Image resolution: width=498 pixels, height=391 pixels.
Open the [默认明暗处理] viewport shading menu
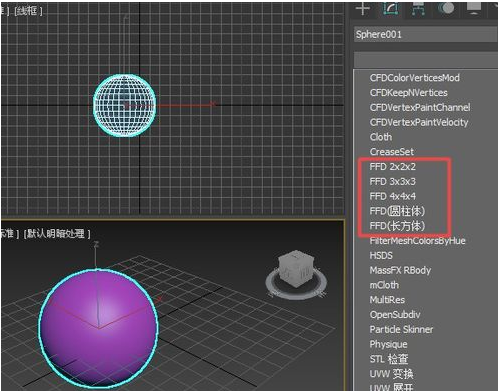(x=57, y=233)
